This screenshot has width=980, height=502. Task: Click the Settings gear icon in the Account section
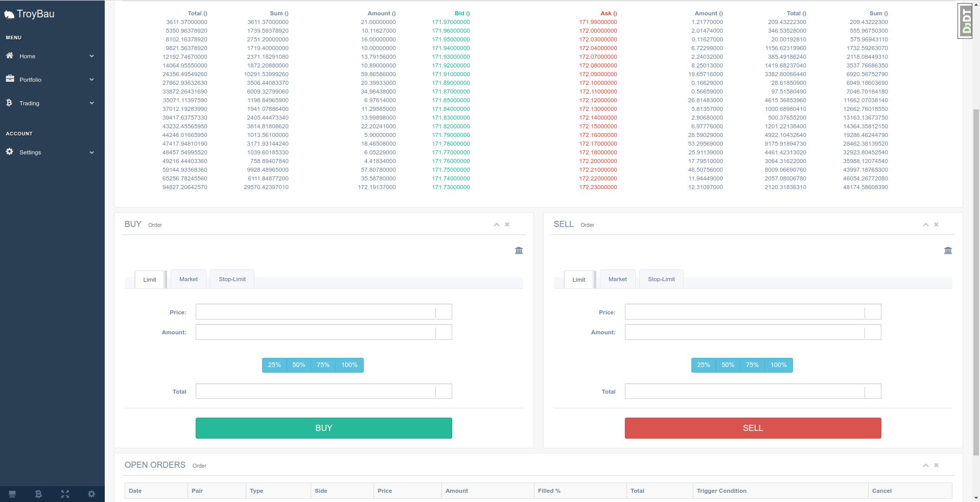tap(10, 152)
